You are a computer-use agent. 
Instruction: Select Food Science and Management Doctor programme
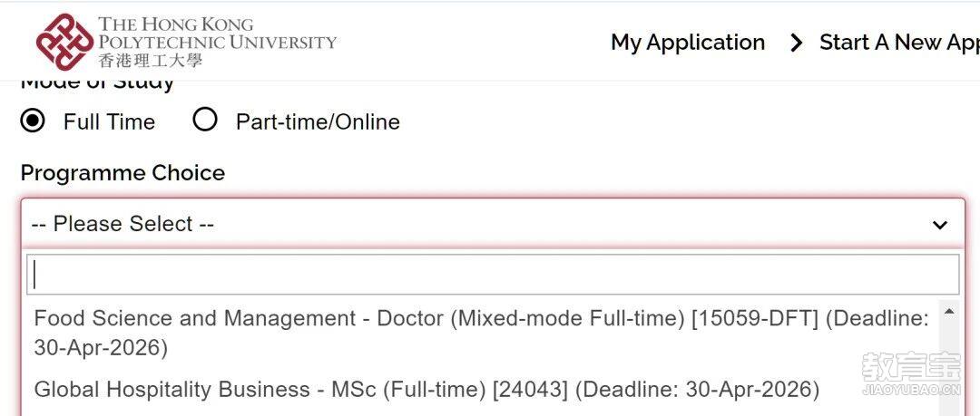(x=481, y=333)
